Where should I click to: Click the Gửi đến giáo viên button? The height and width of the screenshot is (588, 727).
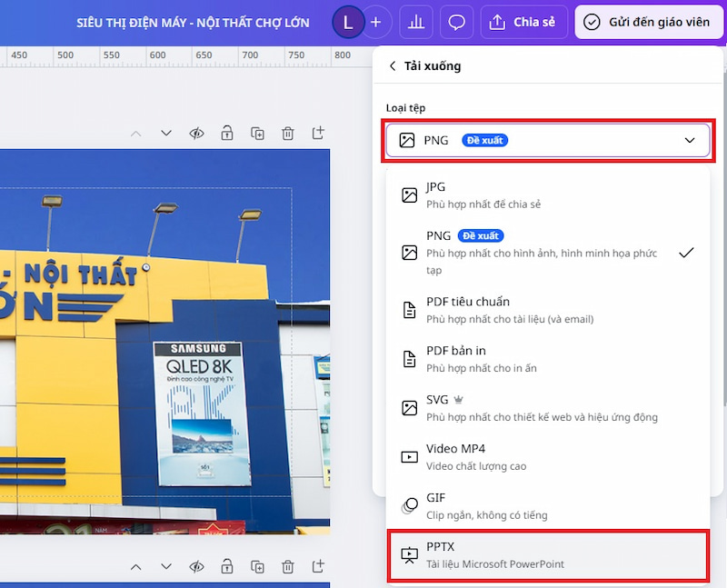(x=649, y=22)
